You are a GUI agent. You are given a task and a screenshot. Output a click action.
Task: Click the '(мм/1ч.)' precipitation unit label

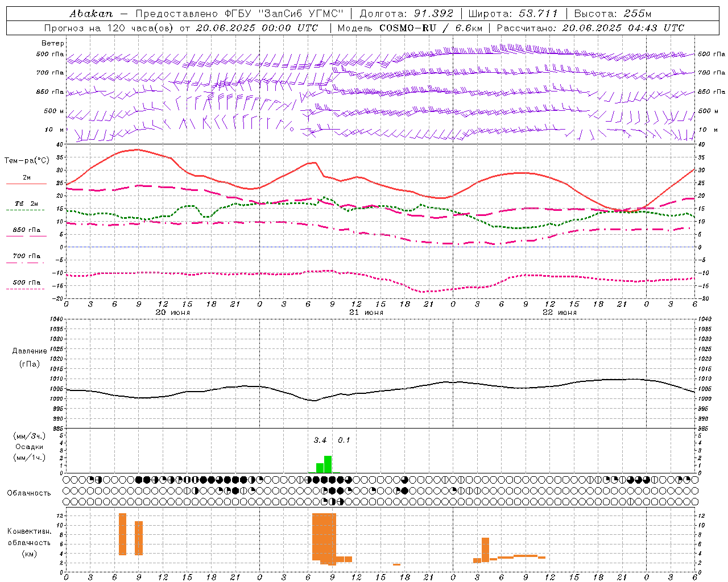pos(30,458)
